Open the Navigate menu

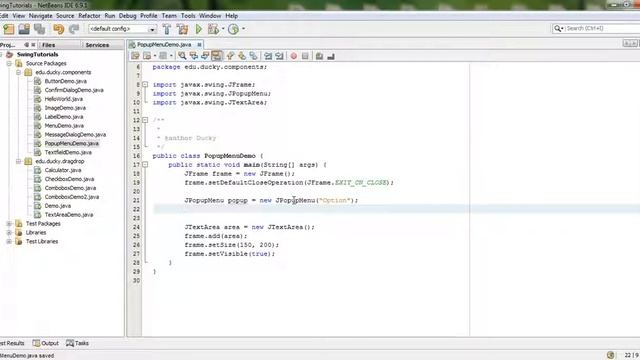[x=40, y=16]
